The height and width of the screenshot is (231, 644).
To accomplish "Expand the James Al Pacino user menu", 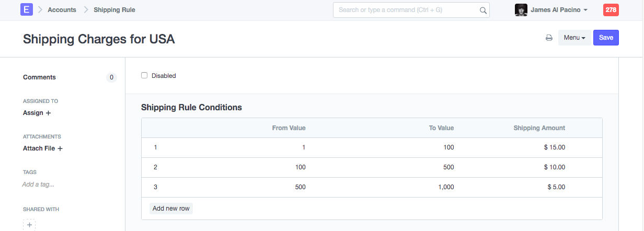I will click(x=559, y=10).
